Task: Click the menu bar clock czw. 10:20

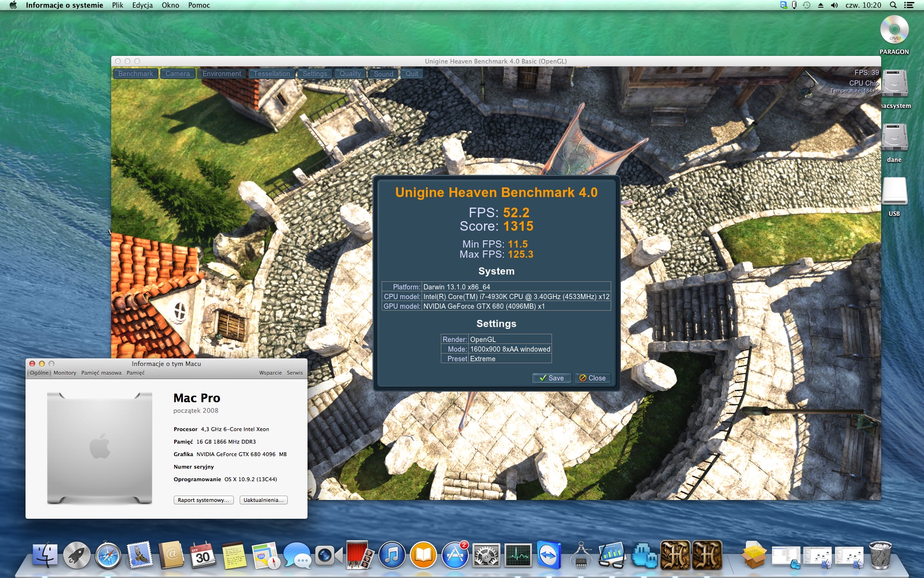Action: coord(863,5)
